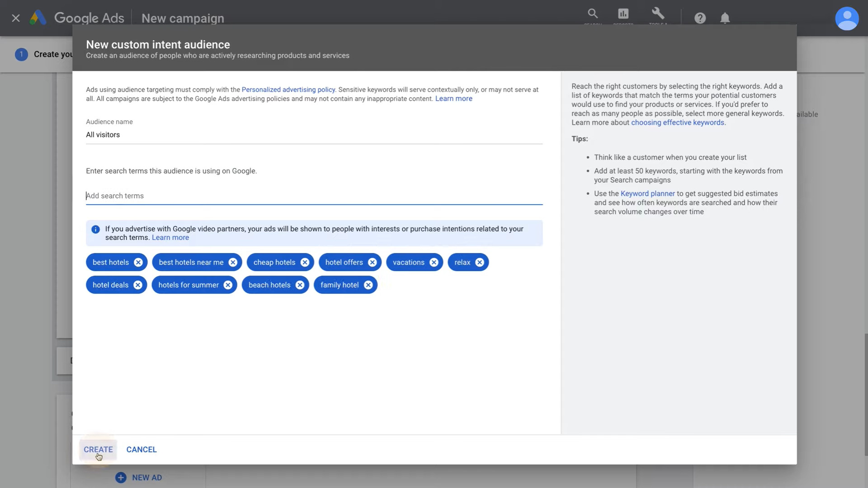
Task: Click the Help question mark icon
Action: pyautogui.click(x=700, y=18)
